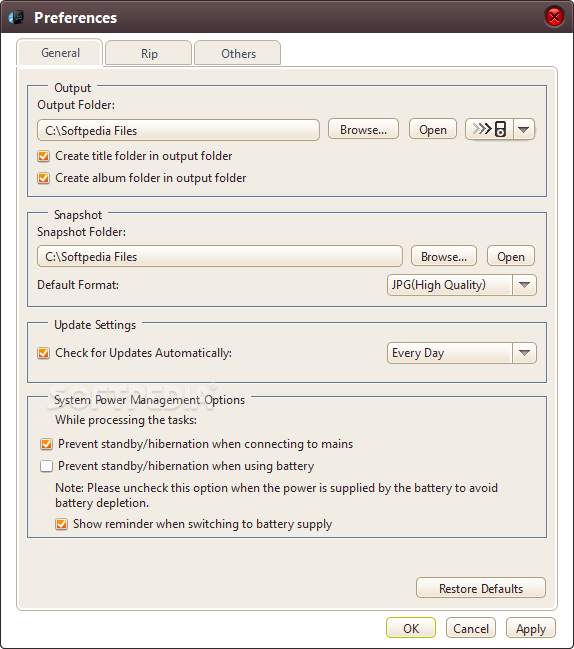
Task: Switch to the Others tab
Action: tap(238, 53)
